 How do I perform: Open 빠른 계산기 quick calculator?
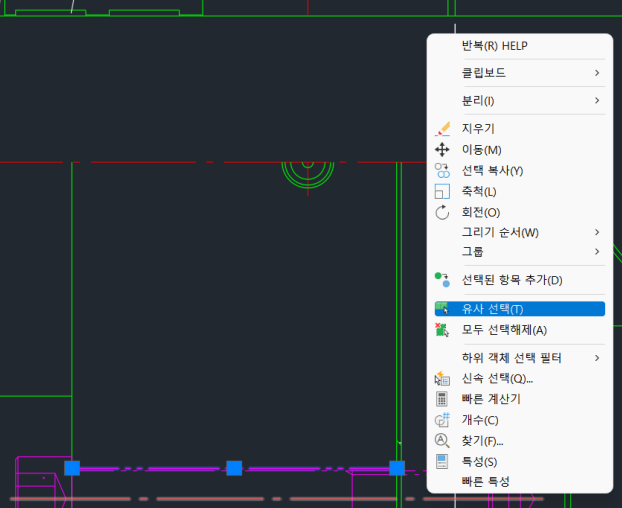coord(520,399)
